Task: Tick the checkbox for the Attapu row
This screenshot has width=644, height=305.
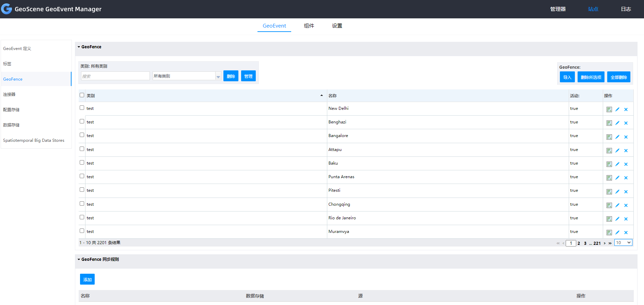Action: (x=82, y=149)
